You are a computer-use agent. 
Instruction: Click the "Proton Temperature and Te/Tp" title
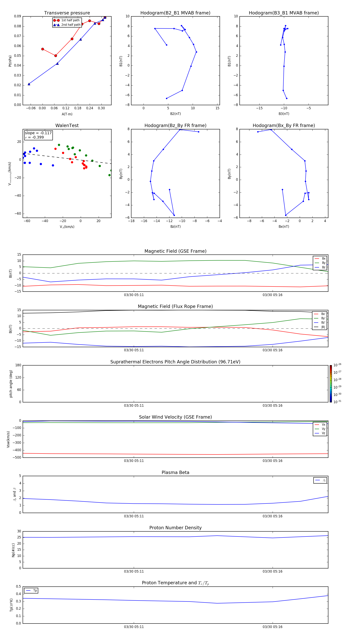point(175,583)
